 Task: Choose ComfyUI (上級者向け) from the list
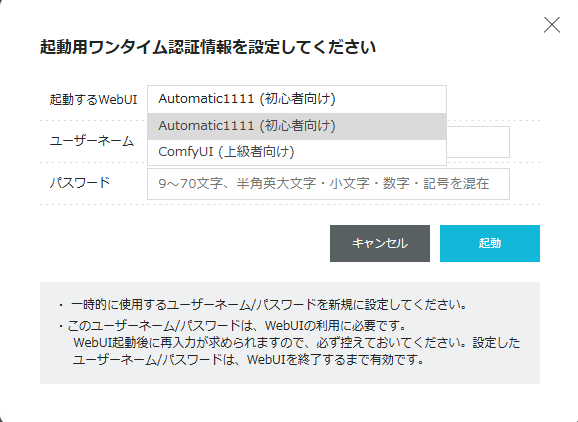tap(297, 152)
